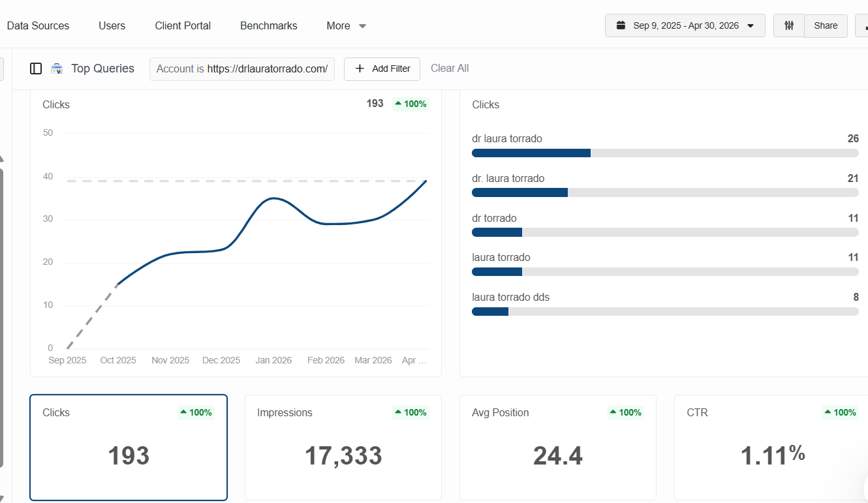Image resolution: width=868 pixels, height=503 pixels.
Task: Click the Share button
Action: coord(826,25)
